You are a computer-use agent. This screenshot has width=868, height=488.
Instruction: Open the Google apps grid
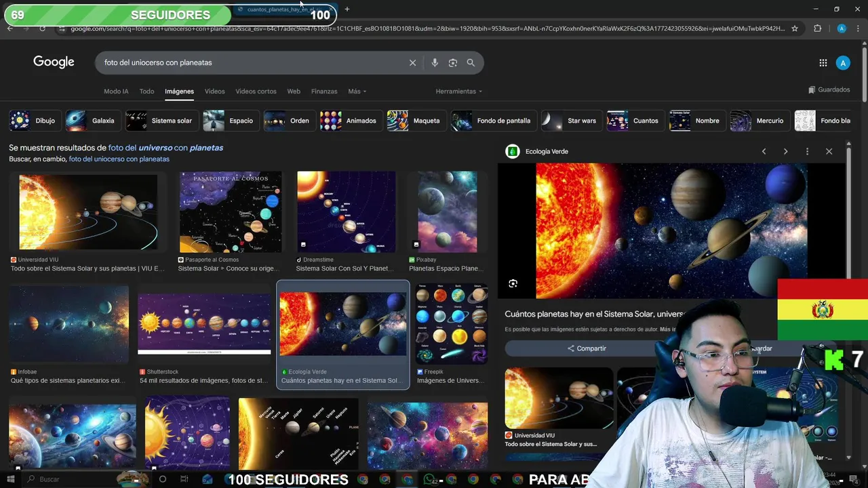[823, 63]
